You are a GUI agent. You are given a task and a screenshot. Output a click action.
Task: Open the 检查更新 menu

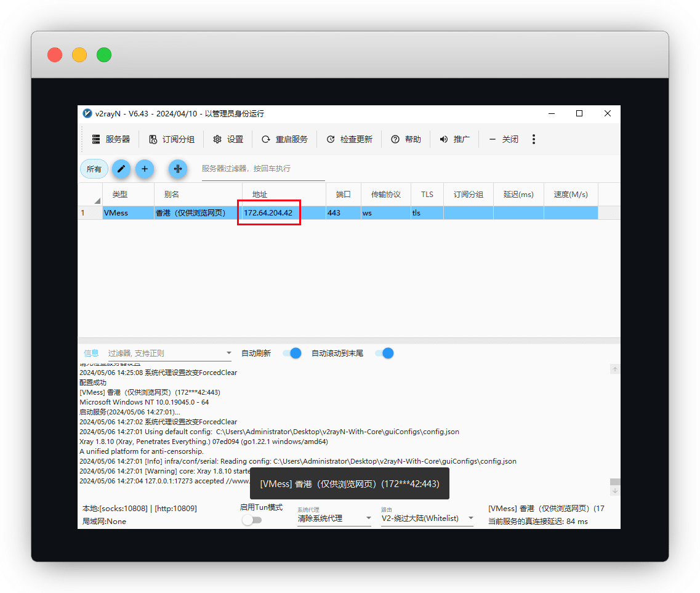point(349,139)
